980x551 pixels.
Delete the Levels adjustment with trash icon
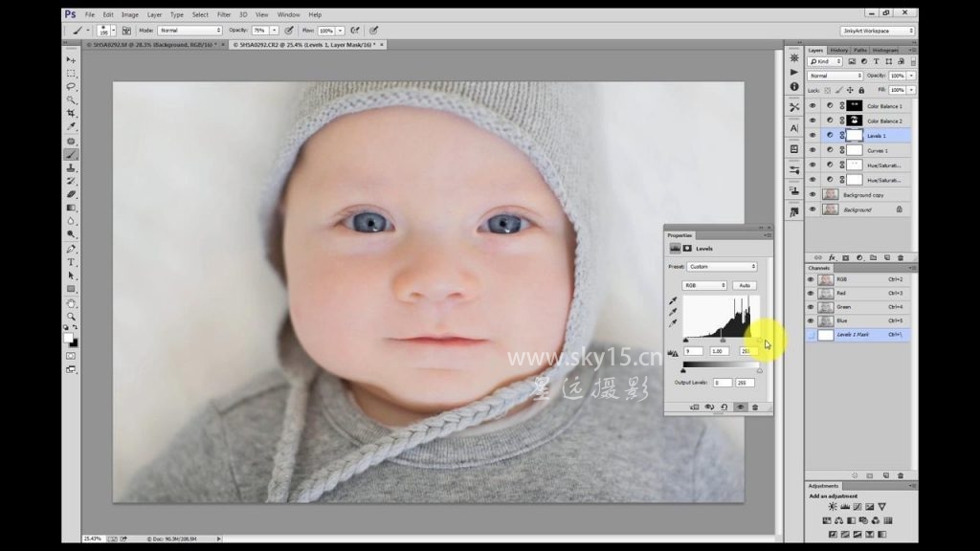pyautogui.click(x=755, y=408)
